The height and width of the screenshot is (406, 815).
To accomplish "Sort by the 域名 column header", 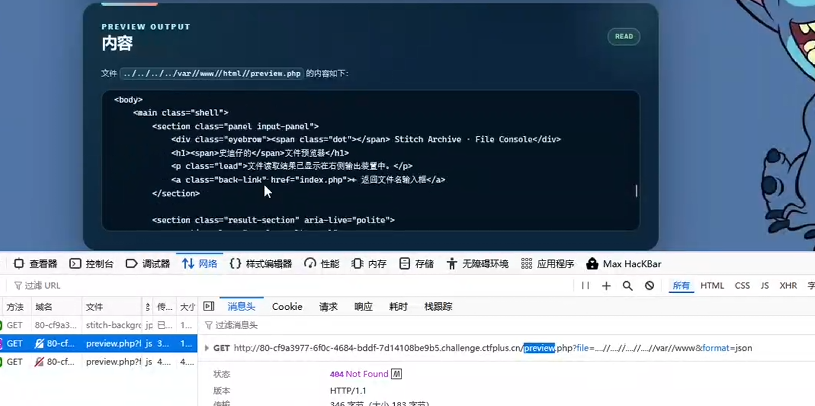I will click(56, 307).
